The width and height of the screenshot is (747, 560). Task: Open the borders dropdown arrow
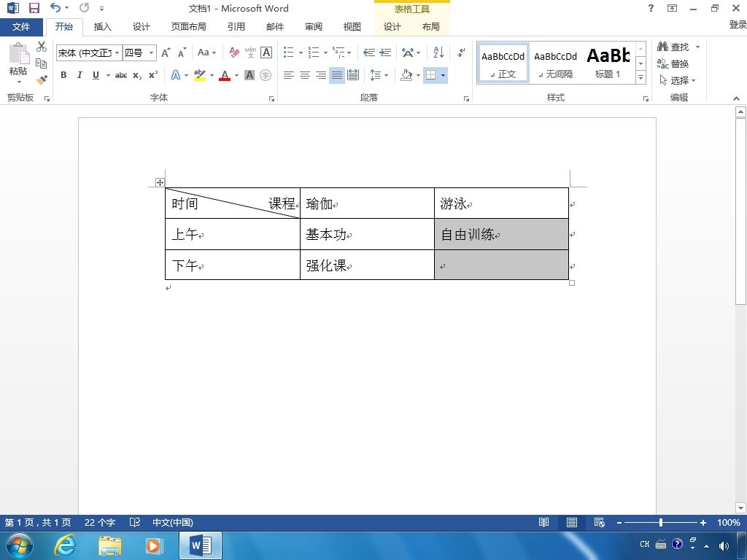point(443,75)
